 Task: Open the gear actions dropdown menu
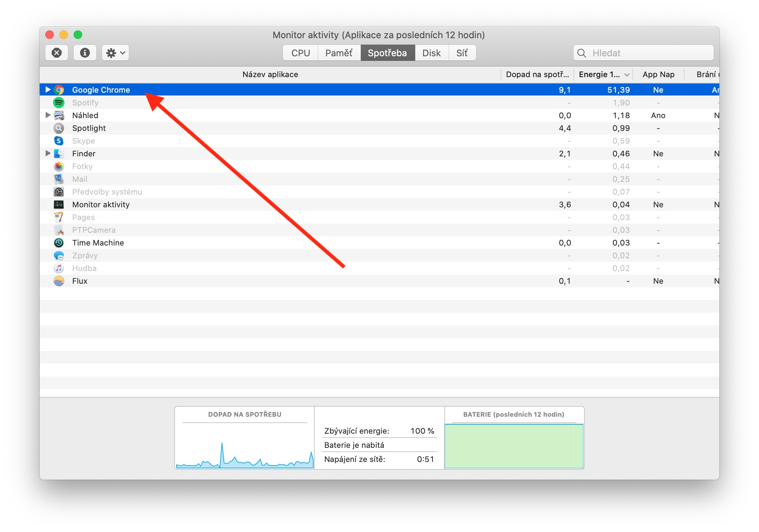(x=115, y=53)
